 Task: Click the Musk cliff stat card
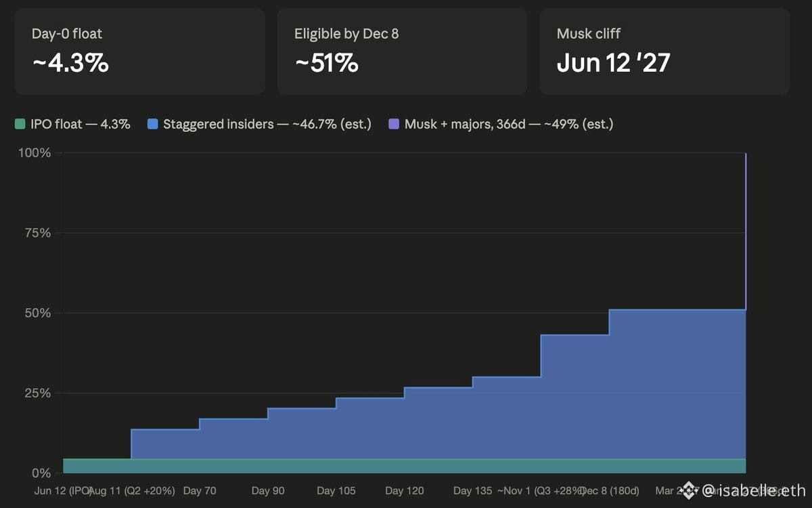pyautogui.click(x=664, y=51)
